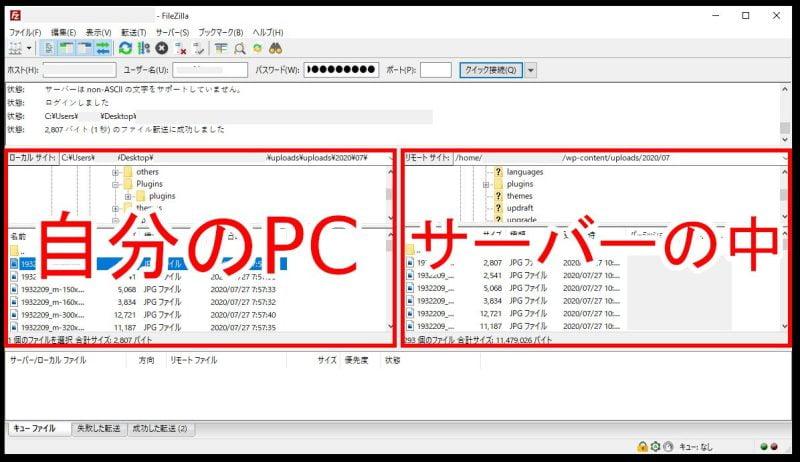Viewport: 800px width, 462px height.
Task: Switch to the 失敗した転送 tab
Action: [x=99, y=428]
